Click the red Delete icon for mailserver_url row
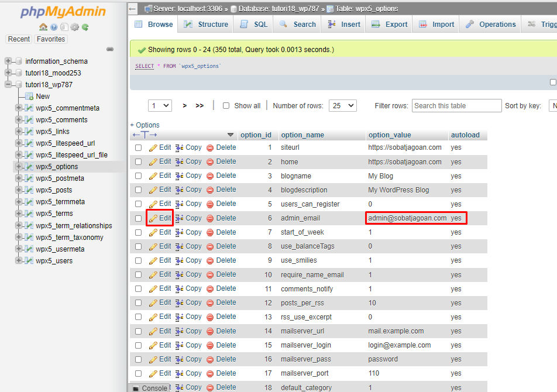 [210, 331]
